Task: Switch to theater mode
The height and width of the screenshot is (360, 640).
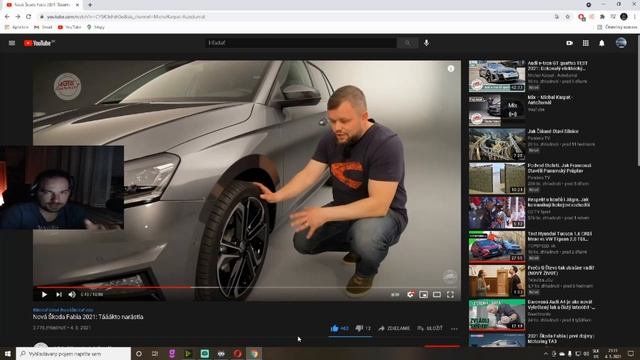Action: (x=437, y=294)
